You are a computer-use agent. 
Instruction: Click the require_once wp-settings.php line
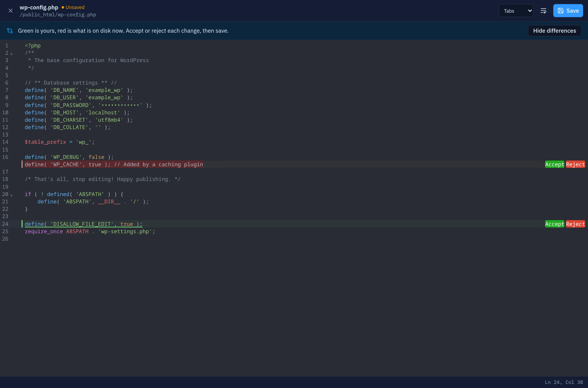(90, 231)
